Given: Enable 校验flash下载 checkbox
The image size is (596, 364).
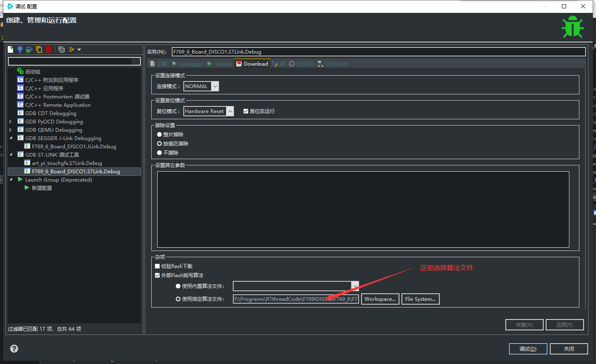Looking at the screenshot, I should tap(157, 266).
